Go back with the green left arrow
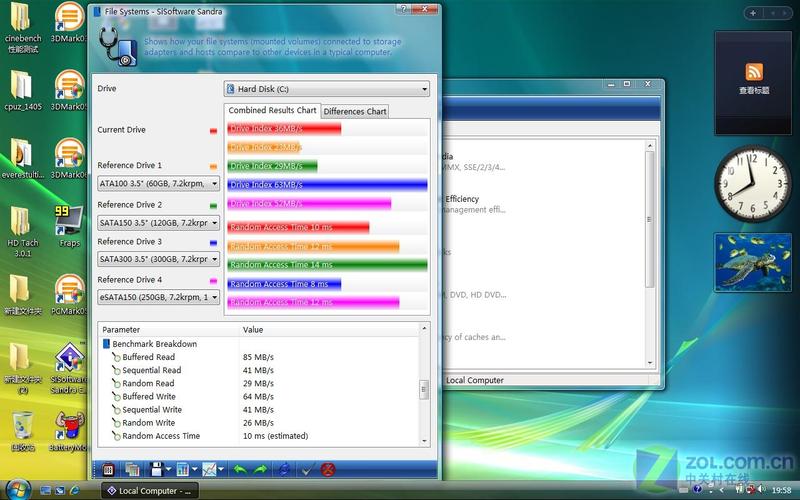The image size is (800, 500). point(240,469)
